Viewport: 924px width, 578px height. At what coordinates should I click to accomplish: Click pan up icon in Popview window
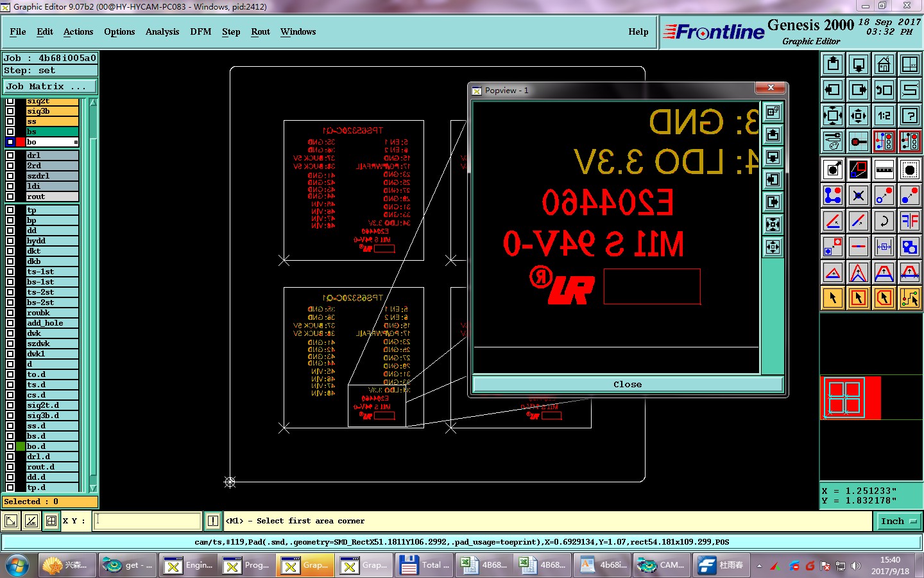773,135
